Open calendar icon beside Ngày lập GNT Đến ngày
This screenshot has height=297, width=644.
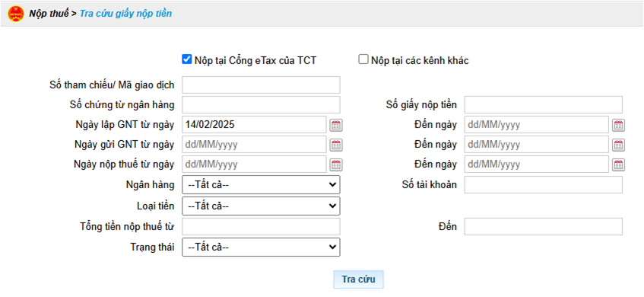619,126
